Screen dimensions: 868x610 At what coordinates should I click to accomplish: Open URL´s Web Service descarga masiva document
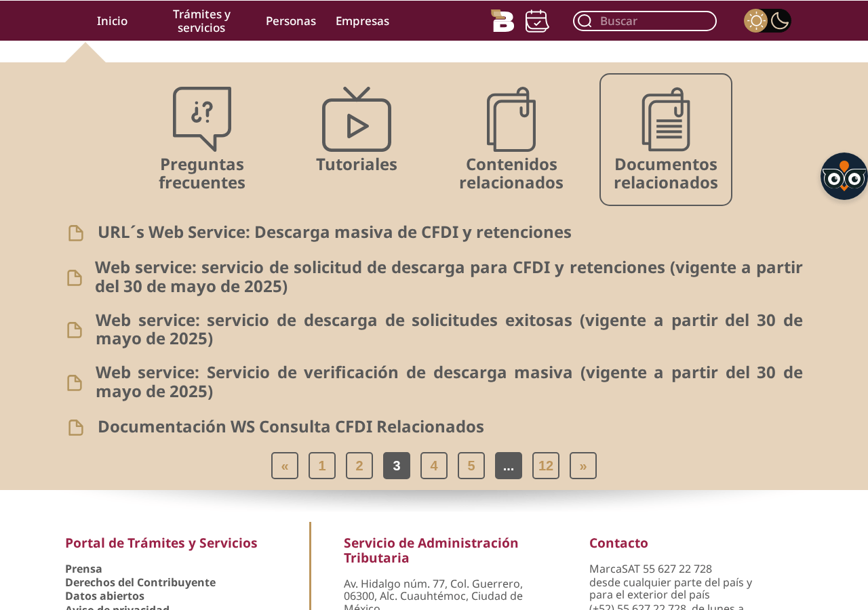pos(334,232)
